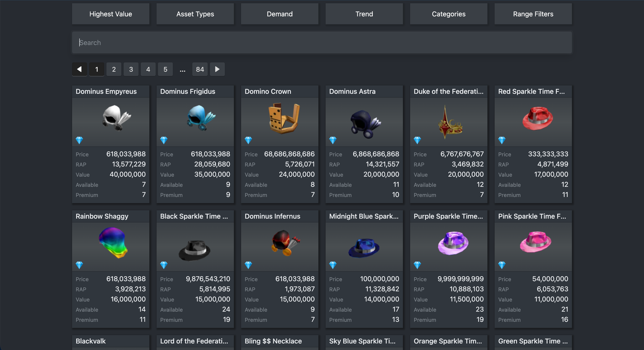This screenshot has height=350, width=644.
Task: Open the Highest Value sort dropdown
Action: coord(110,14)
